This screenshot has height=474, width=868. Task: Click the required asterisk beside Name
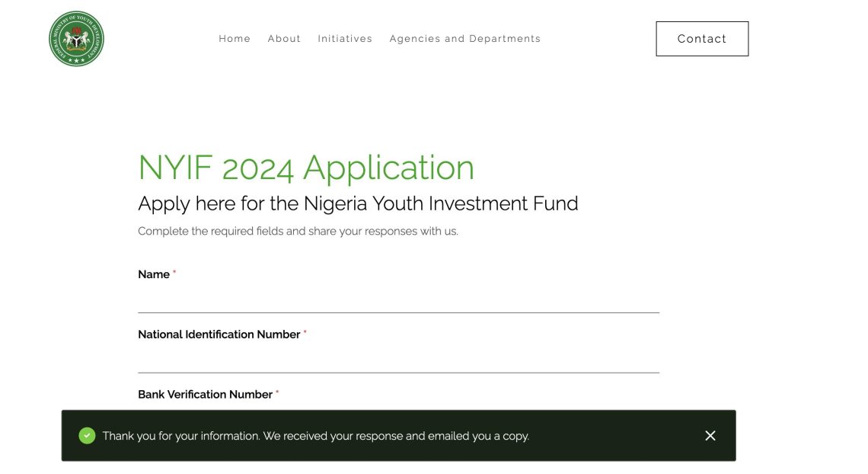(x=174, y=271)
